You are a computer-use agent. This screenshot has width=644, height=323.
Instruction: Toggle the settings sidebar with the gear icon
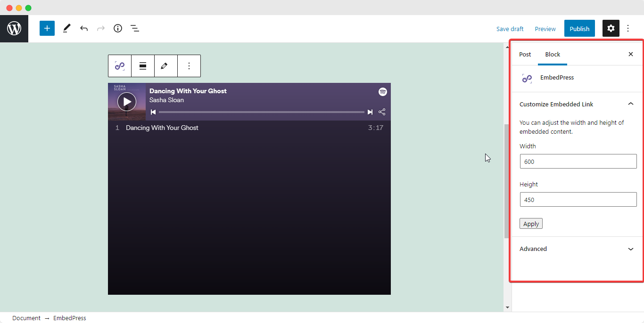[x=611, y=28]
